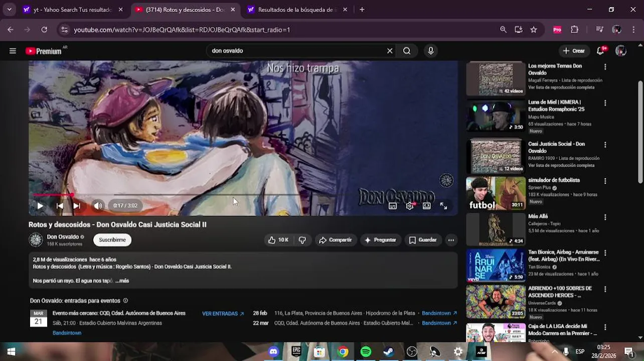The height and width of the screenshot is (361, 644).
Task: Open browser zoom magnifier icon
Action: click(503, 30)
